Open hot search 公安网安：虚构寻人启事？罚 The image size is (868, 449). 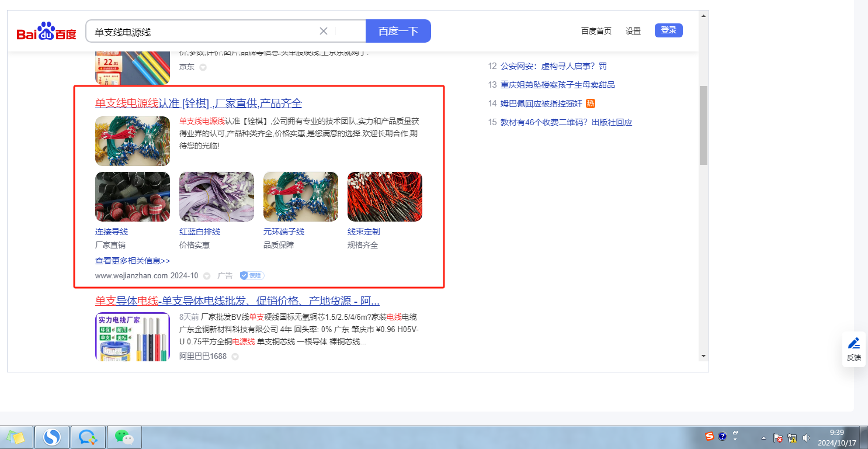click(x=554, y=66)
